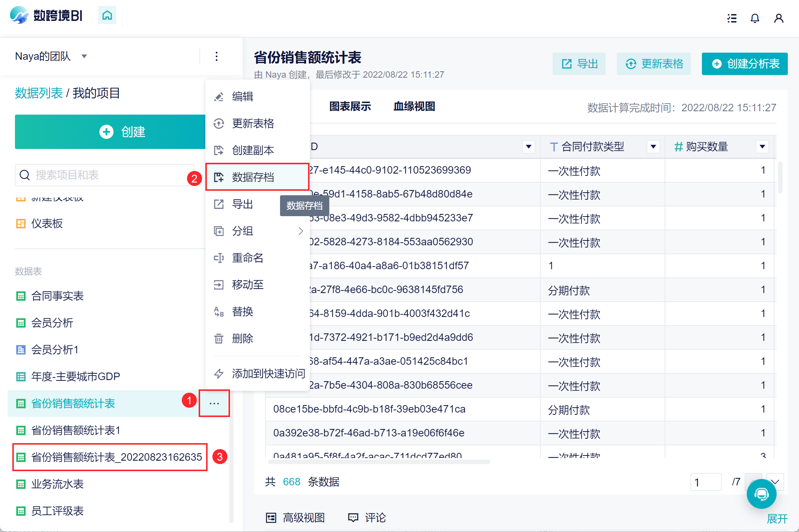Click the 更新表格 button at top
This screenshot has height=532, width=799.
click(x=653, y=64)
